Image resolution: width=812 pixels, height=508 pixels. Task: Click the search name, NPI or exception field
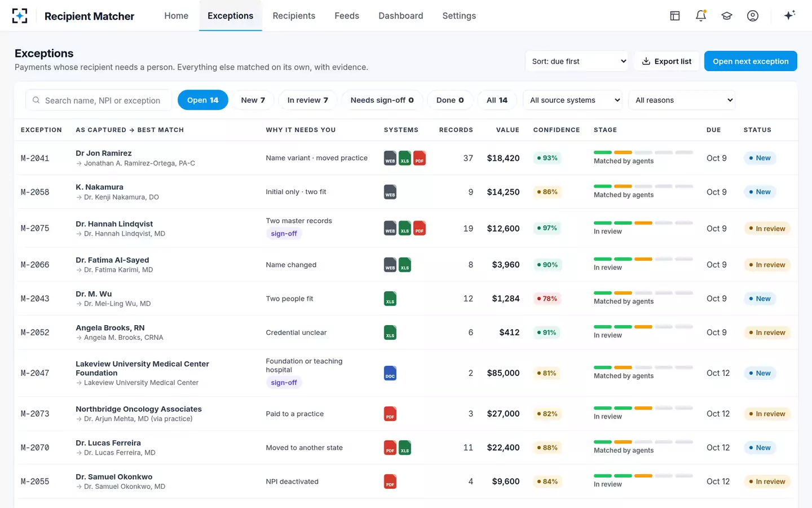(x=99, y=100)
